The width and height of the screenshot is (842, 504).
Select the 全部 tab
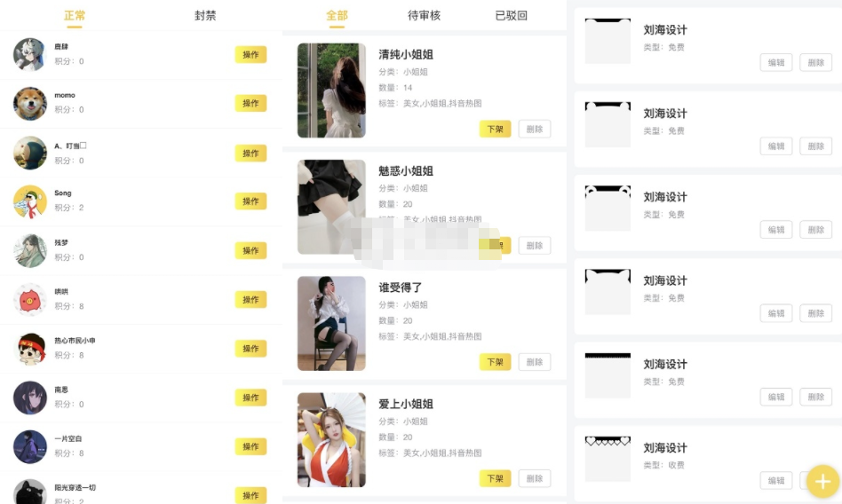point(338,16)
